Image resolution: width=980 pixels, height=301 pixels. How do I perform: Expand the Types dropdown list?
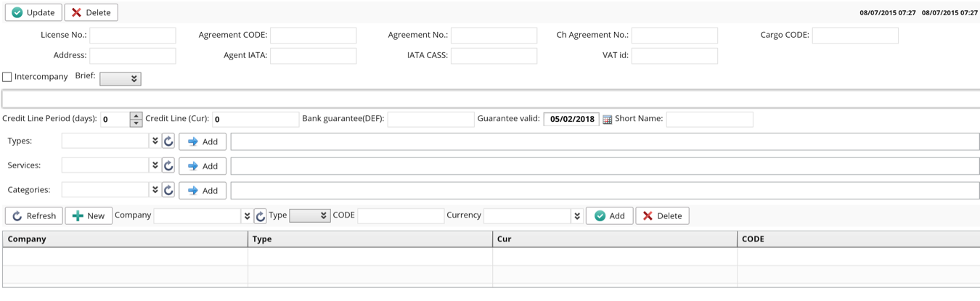point(155,141)
